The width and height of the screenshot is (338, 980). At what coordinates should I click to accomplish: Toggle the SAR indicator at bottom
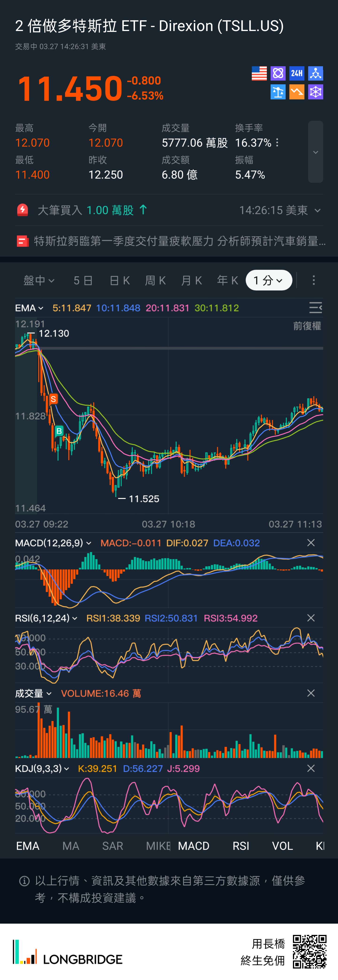[x=112, y=846]
